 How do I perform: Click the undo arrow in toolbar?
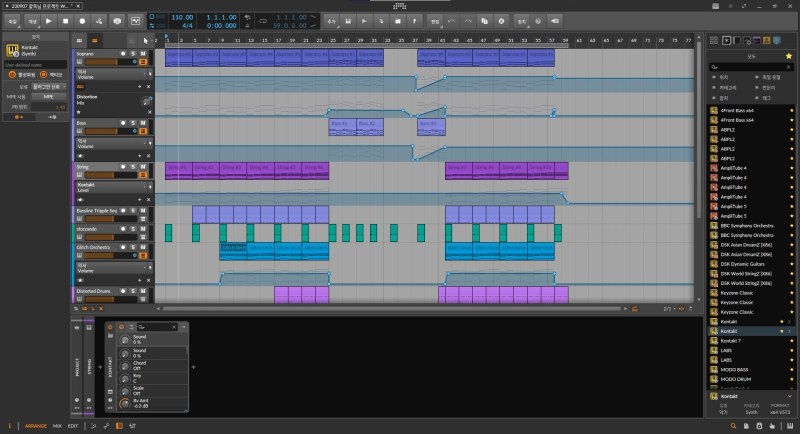(x=452, y=20)
